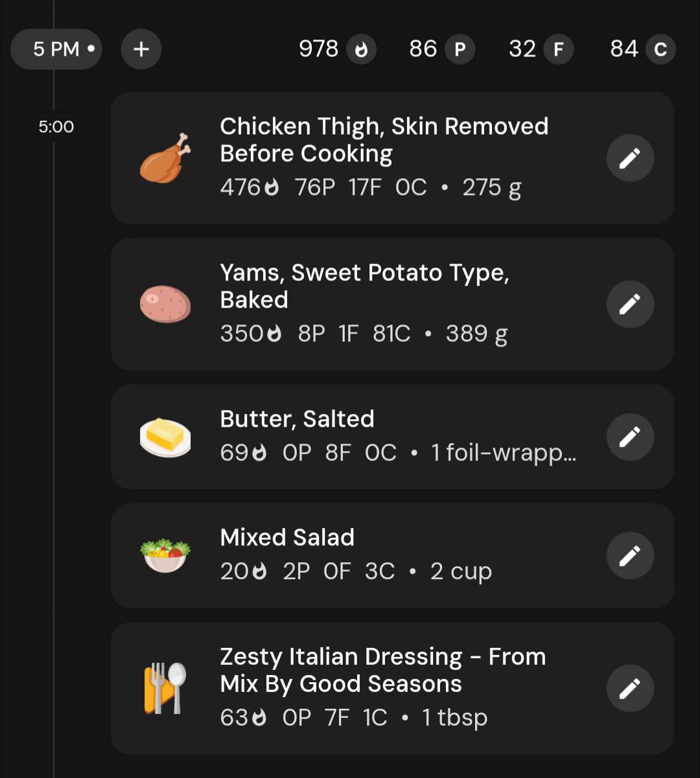Click the salad bowl food icon

click(165, 556)
